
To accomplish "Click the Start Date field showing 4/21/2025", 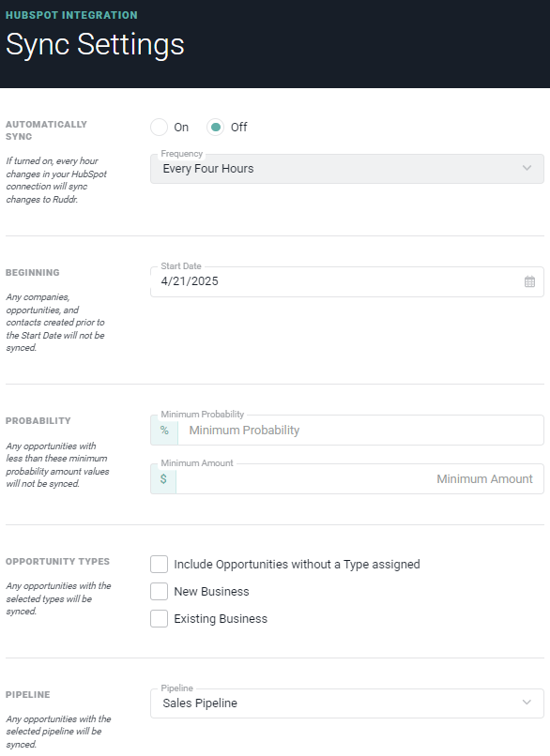I will 347,281.
